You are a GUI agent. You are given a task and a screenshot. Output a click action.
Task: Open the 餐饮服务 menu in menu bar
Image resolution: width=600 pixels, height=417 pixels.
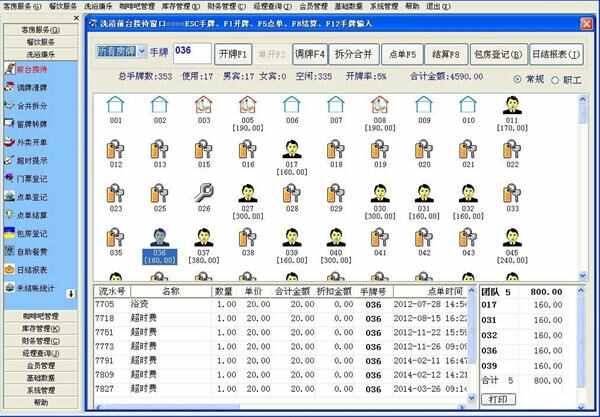pyautogui.click(x=62, y=6)
